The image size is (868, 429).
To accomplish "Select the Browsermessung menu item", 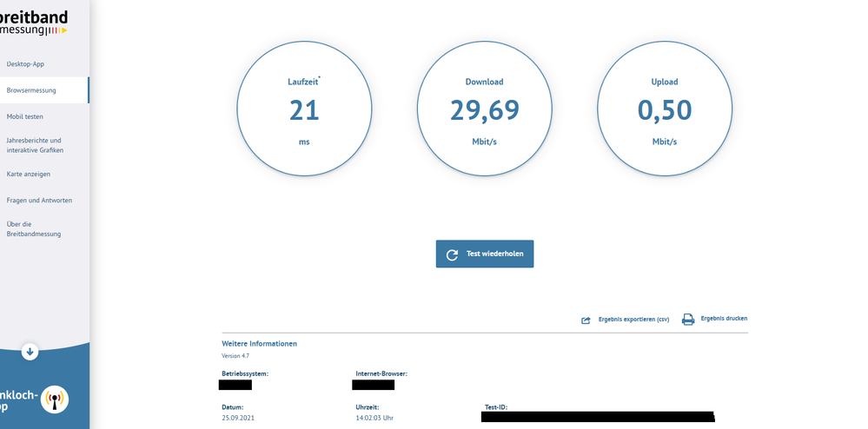I will [31, 90].
